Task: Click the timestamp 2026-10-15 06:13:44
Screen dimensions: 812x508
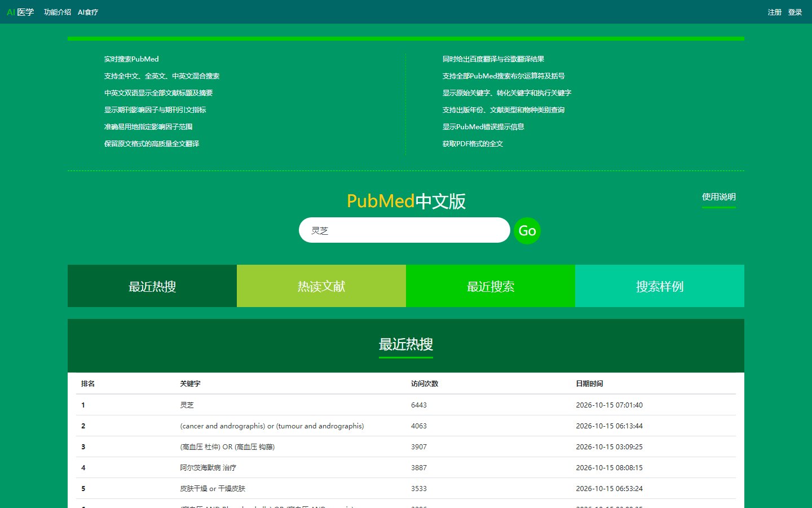Action: [609, 426]
